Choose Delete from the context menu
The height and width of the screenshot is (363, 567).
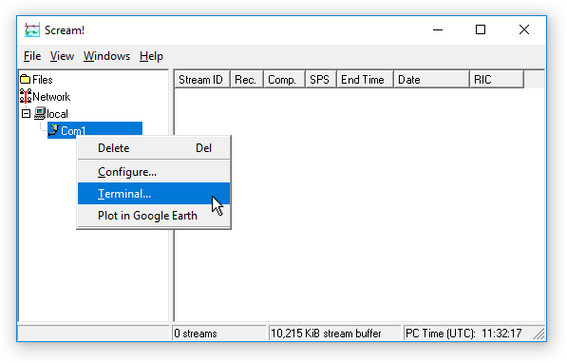[154, 148]
